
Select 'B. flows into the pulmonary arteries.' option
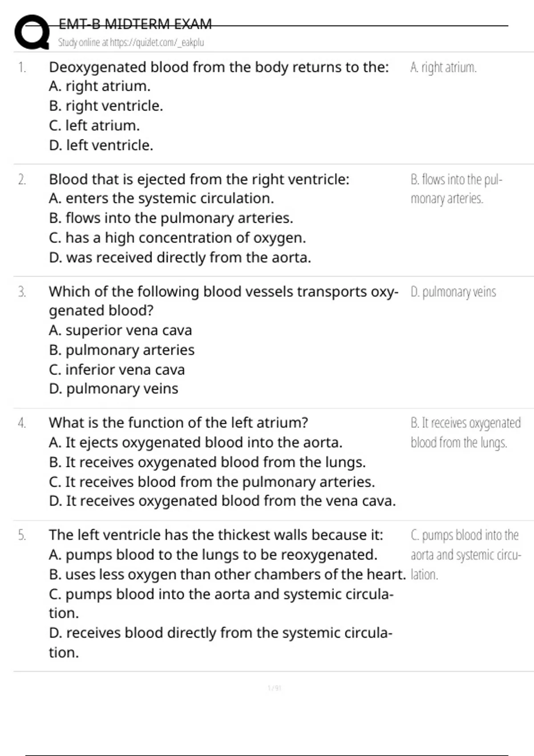pyautogui.click(x=171, y=218)
